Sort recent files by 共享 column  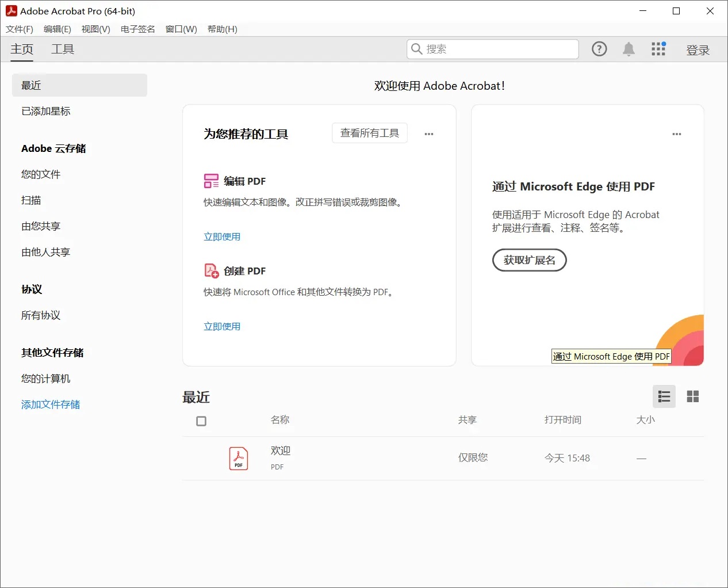click(x=468, y=420)
